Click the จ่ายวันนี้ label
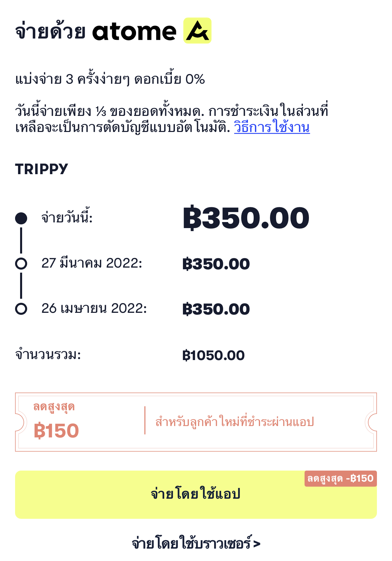Screen dimensions: 392x561 coord(67,218)
